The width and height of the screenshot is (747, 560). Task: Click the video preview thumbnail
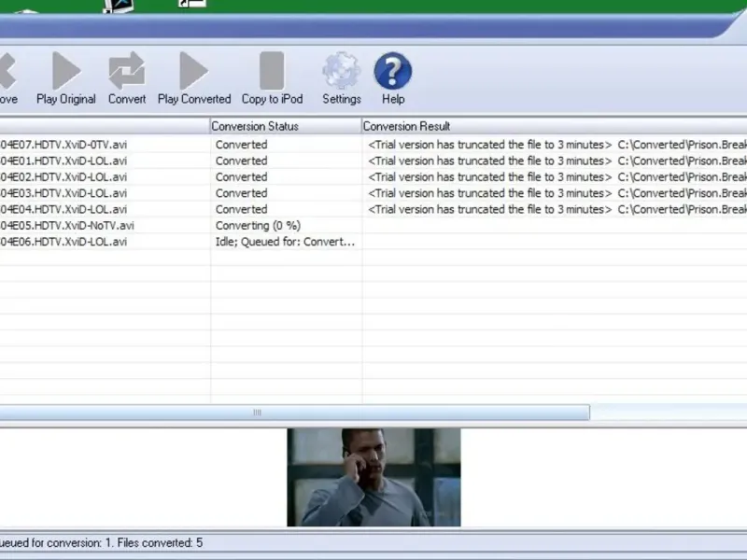tap(374, 477)
